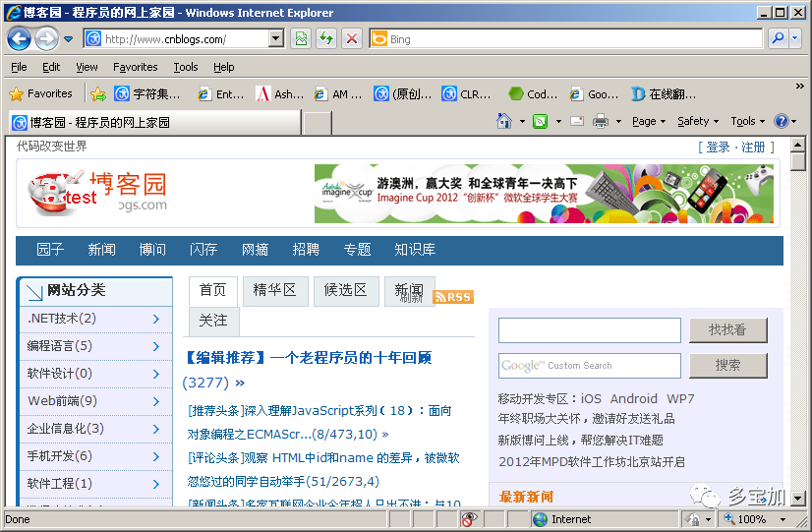Open the Edit menu
The width and height of the screenshot is (812, 532).
tap(51, 67)
